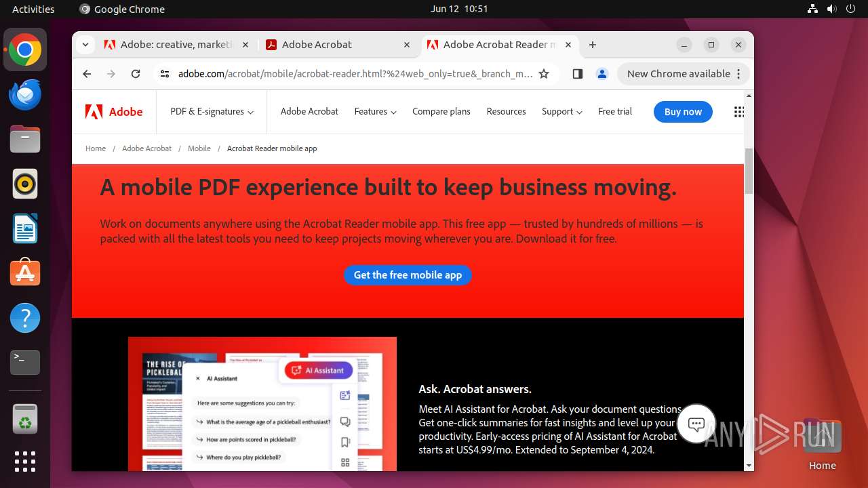
Task: Go to Mobile breadcrumb
Action: coord(199,148)
